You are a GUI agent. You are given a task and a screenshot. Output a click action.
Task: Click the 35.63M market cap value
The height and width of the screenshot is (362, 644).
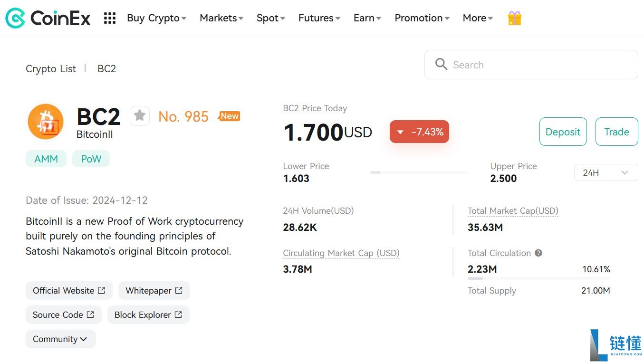point(485,228)
